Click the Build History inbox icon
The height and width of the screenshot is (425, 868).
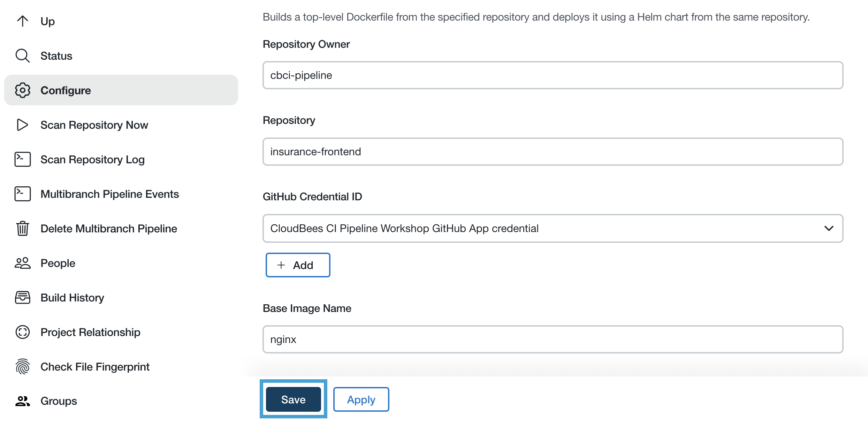point(23,298)
